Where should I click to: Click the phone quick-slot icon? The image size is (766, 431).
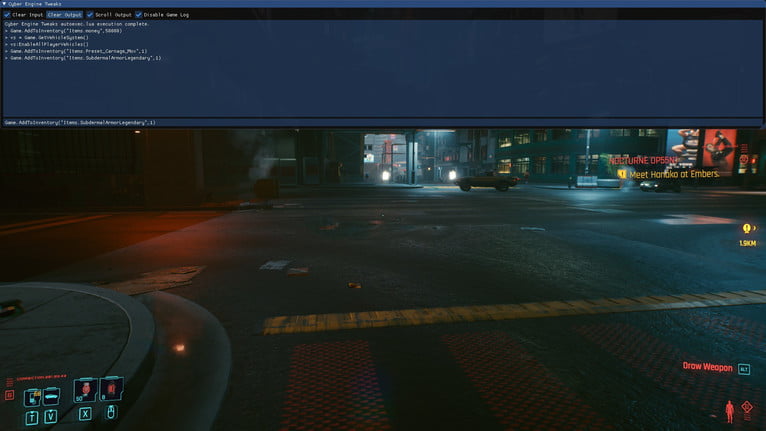pos(32,397)
